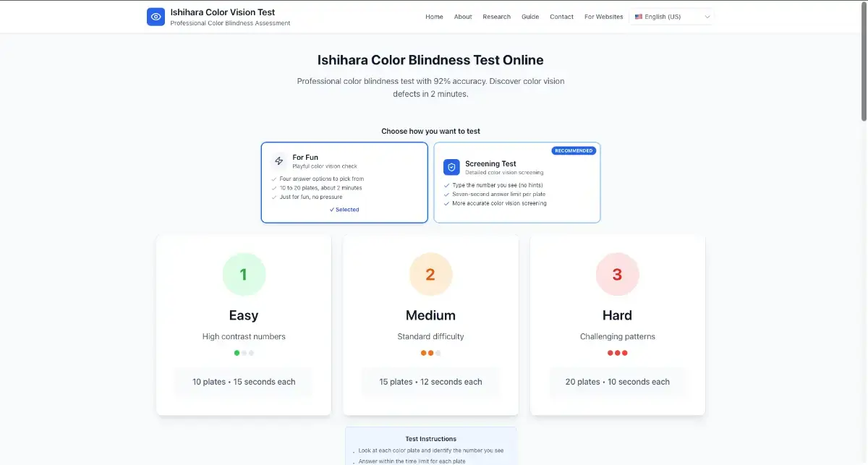Click 'Ishihara Color Blindness Test Online' heading

tap(430, 60)
